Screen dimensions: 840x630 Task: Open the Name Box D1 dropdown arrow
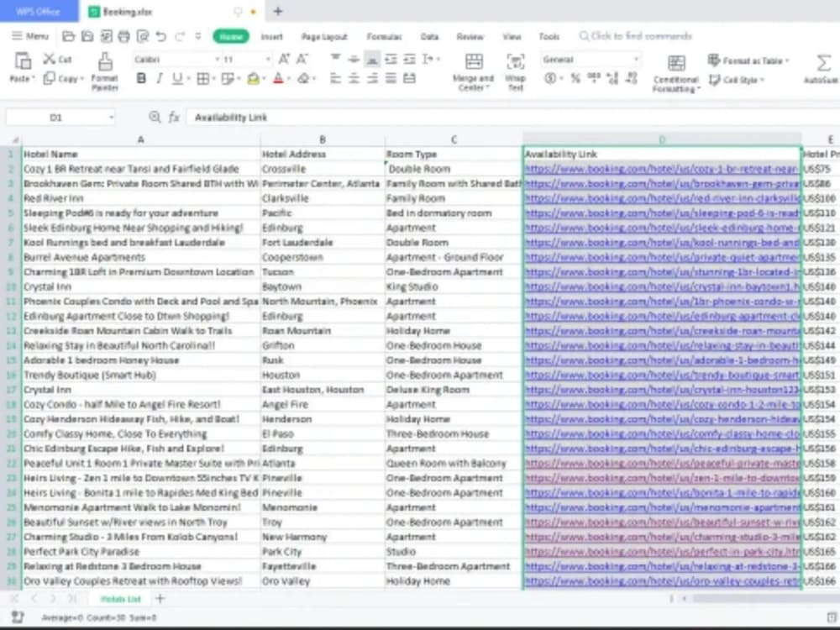click(111, 117)
